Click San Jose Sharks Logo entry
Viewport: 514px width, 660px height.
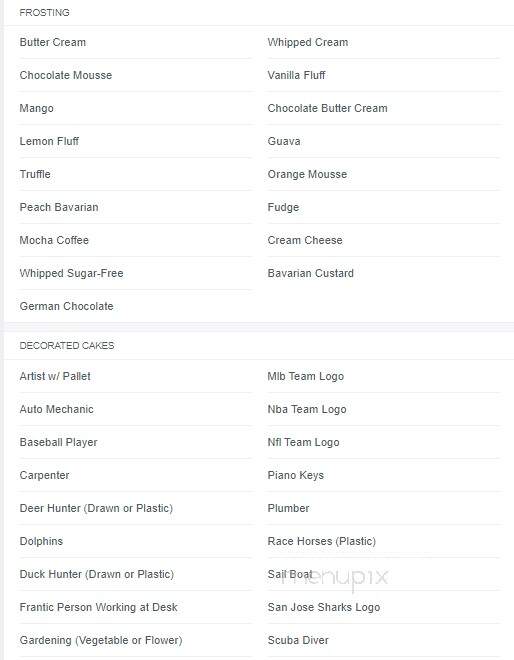tap(324, 607)
